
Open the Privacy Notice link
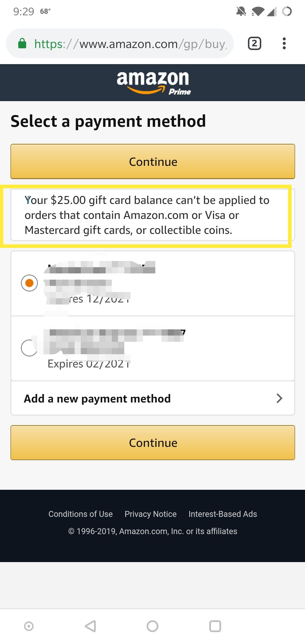pos(151,514)
